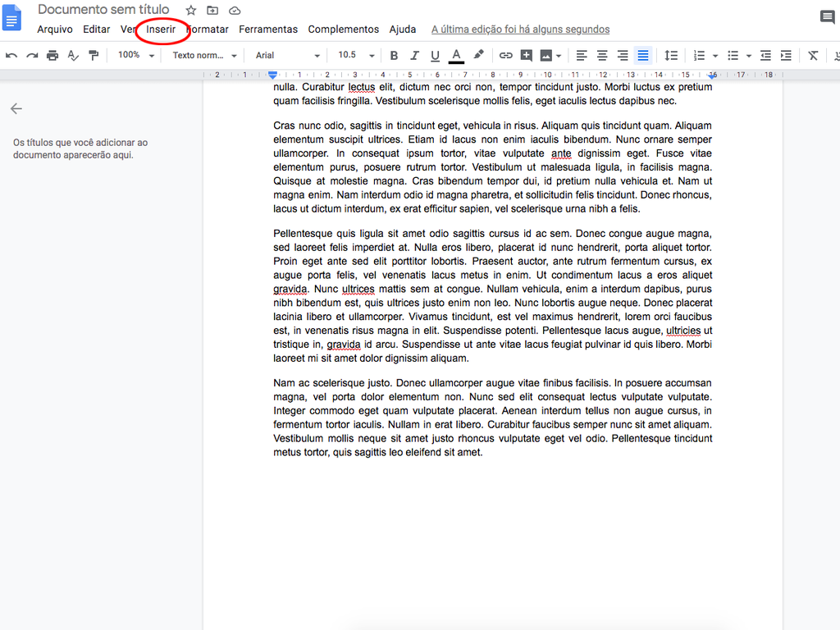Open the Arial font dropdown
Viewport: 840px width, 630px height.
288,55
